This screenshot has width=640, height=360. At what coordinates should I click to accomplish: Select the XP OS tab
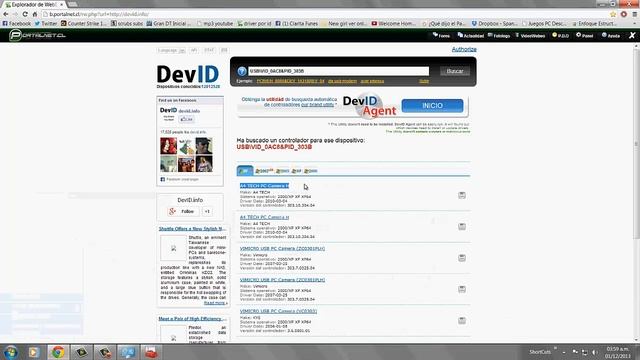[x=297, y=171]
